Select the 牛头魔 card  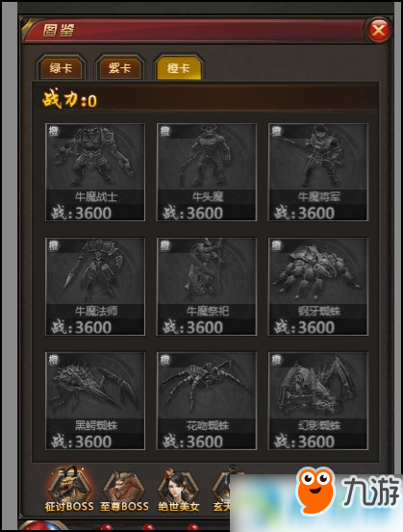pyautogui.click(x=207, y=172)
